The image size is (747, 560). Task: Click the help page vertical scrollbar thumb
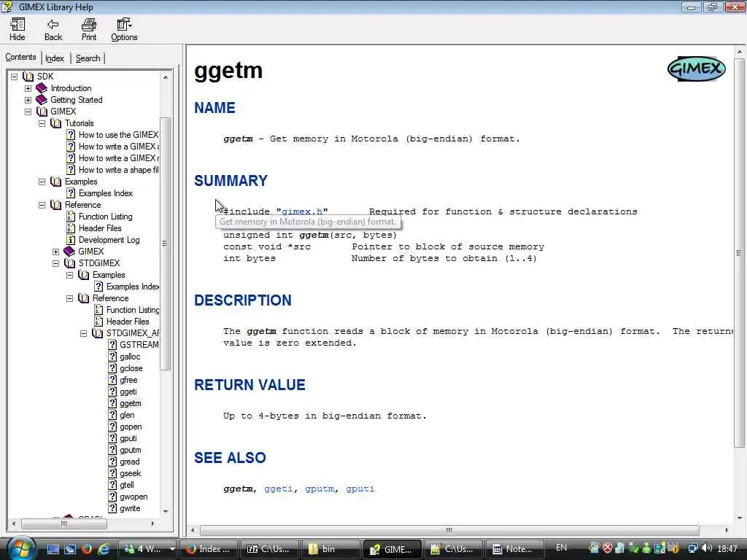click(739, 253)
